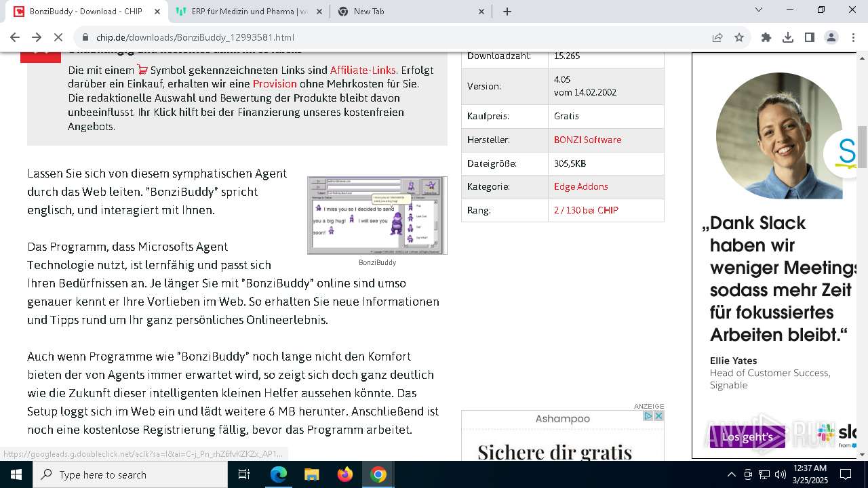Open the BONZI Software manufacturer link
868x488 pixels.
[x=587, y=140]
